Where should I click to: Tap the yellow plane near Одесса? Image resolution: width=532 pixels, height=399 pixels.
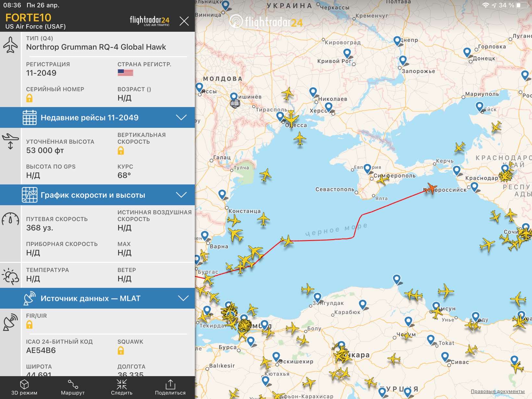(x=291, y=118)
